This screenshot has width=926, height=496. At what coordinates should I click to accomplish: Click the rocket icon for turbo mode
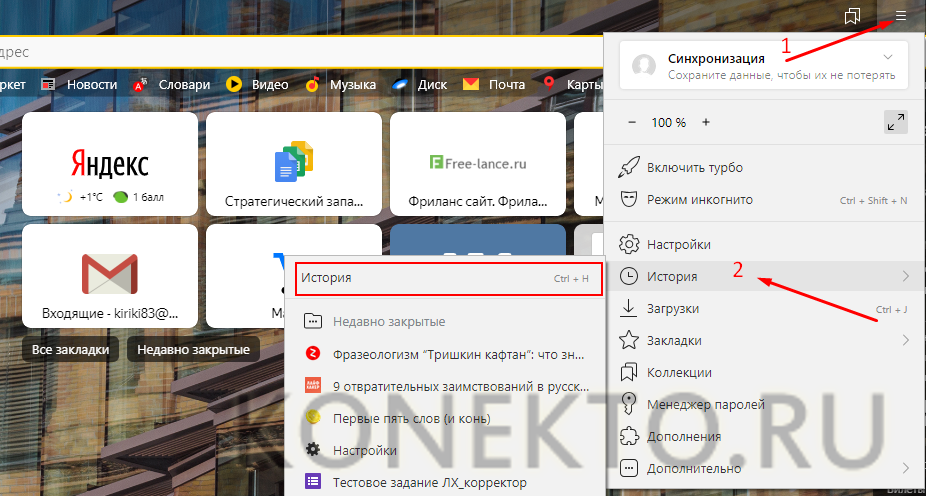click(x=630, y=168)
